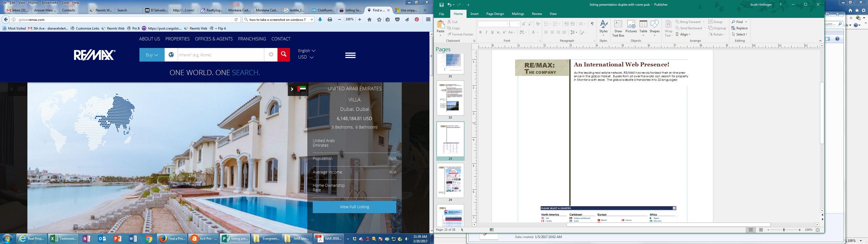Click the 'Where? (e.g. Rome)' search field
Viewport: 868px width, 244px height.
pos(220,54)
